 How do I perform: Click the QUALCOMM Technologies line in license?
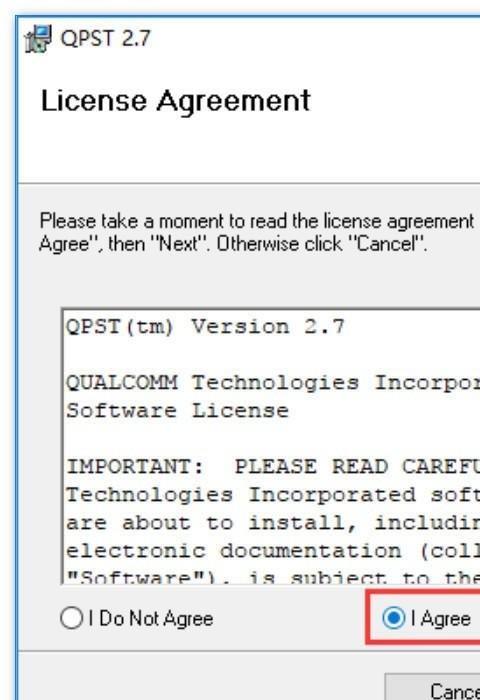click(273, 383)
